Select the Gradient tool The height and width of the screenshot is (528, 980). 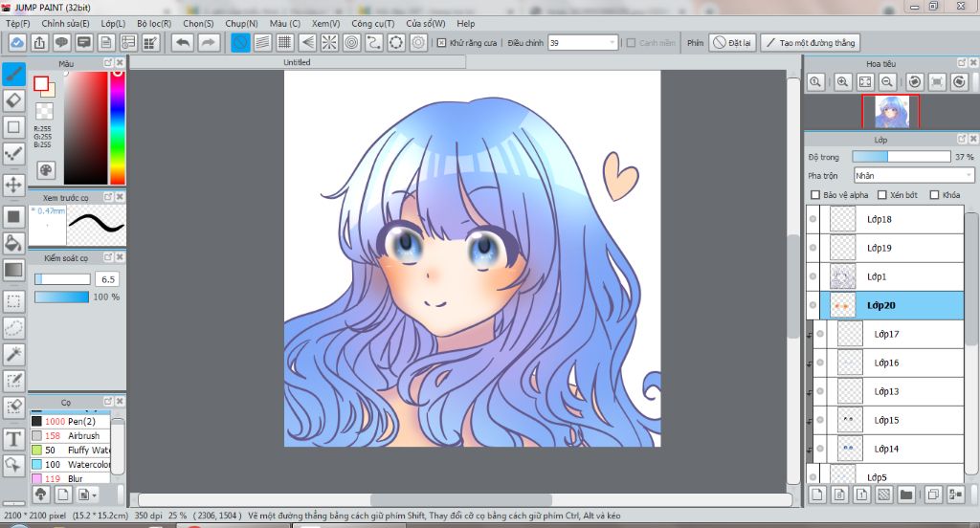pyautogui.click(x=13, y=270)
